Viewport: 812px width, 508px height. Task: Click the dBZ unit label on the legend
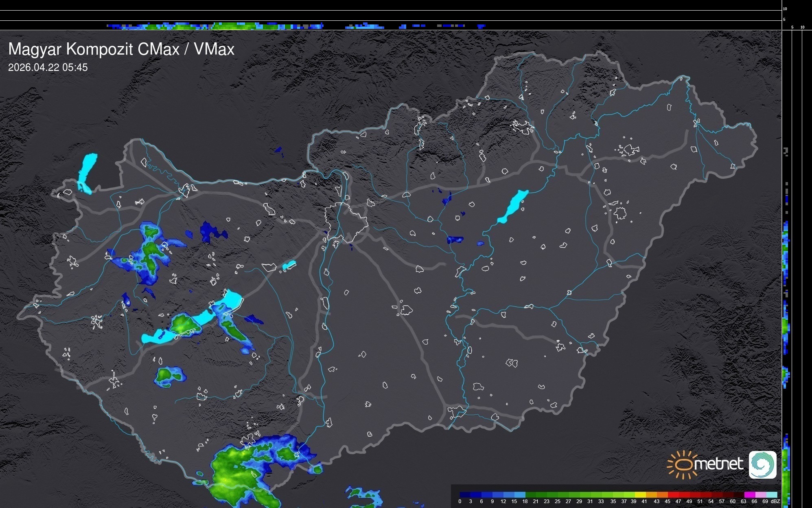point(775,501)
